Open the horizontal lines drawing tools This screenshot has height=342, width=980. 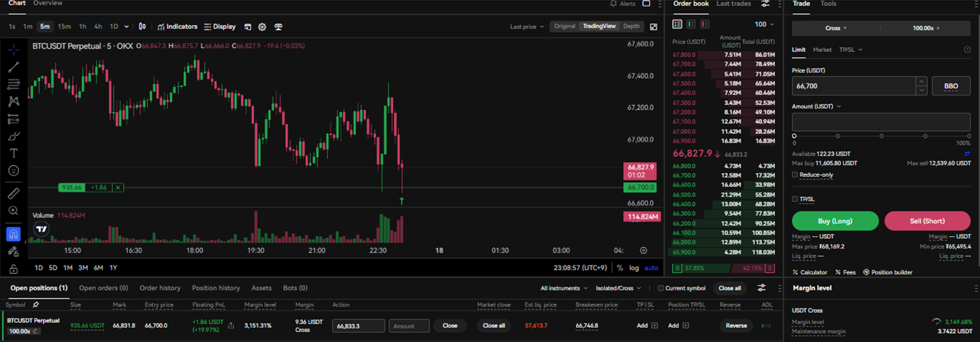point(13,84)
